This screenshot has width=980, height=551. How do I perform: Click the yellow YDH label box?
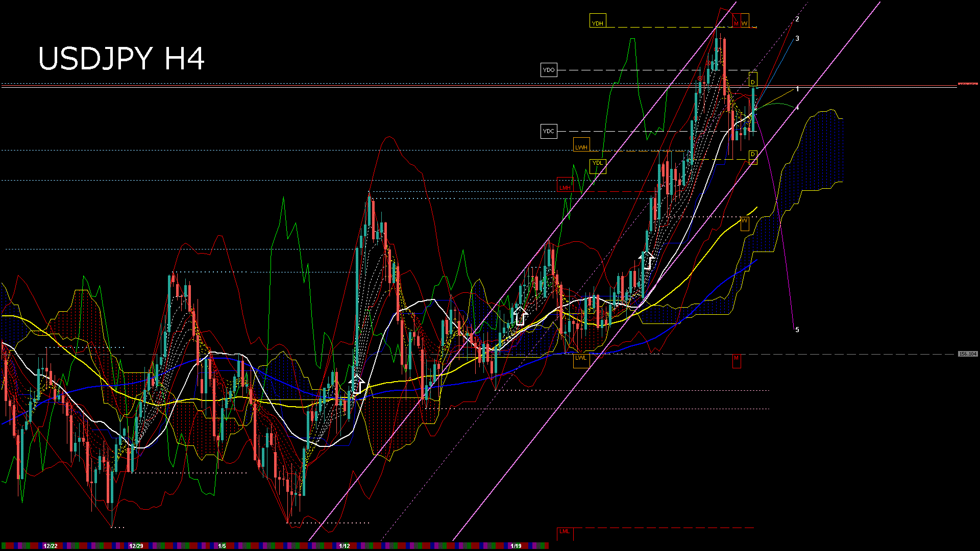(597, 21)
